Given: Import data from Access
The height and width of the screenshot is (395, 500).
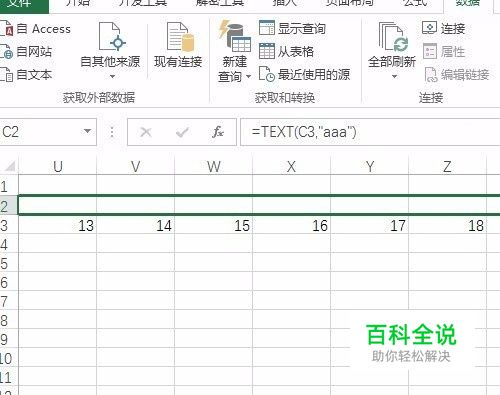Looking at the screenshot, I should [x=36, y=29].
